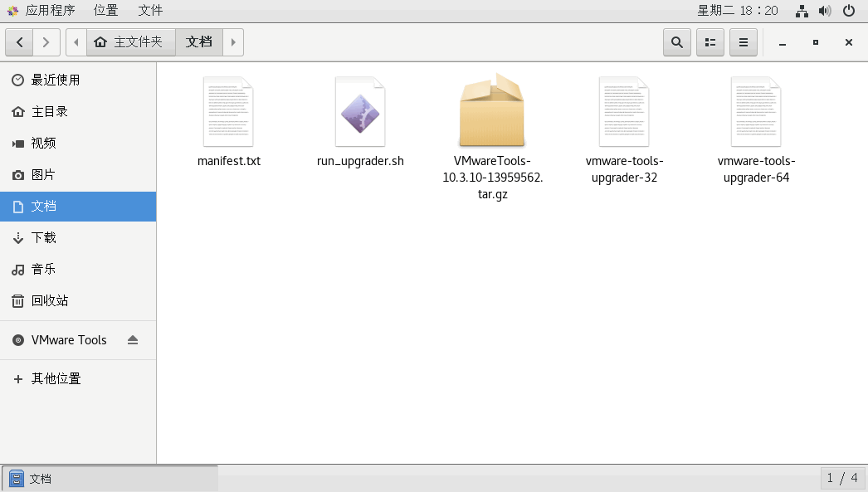Open 主文件夹 in the path bar
The width and height of the screenshot is (868, 492).
(130, 42)
